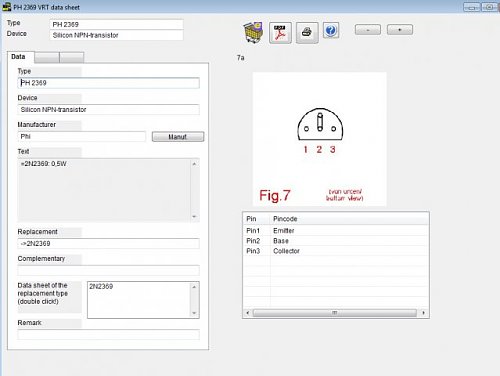
Task: Select 2N2369 in the replacement data sheet list
Action: point(101,286)
